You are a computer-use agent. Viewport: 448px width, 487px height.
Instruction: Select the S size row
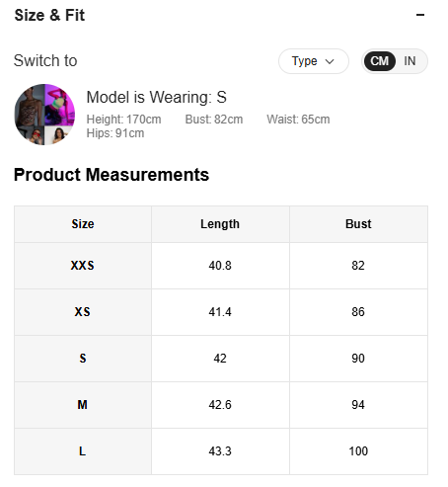pos(221,359)
